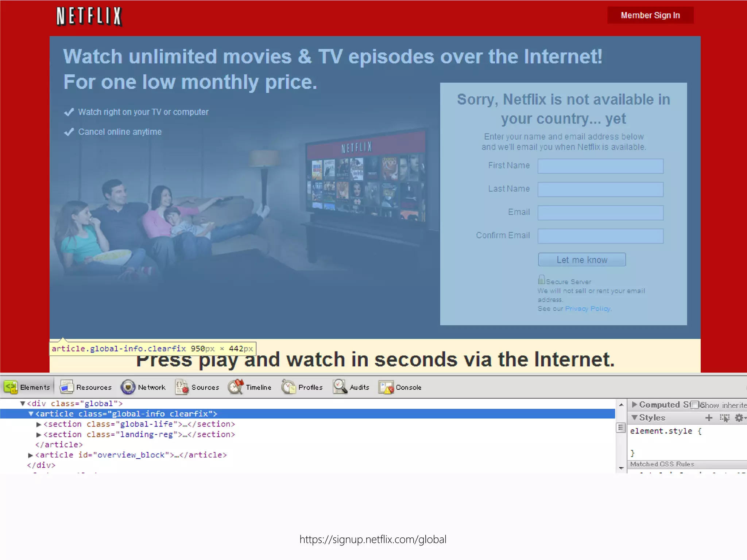Select the article id="overview_block" row text
This screenshot has height=560, width=747.
131,455
